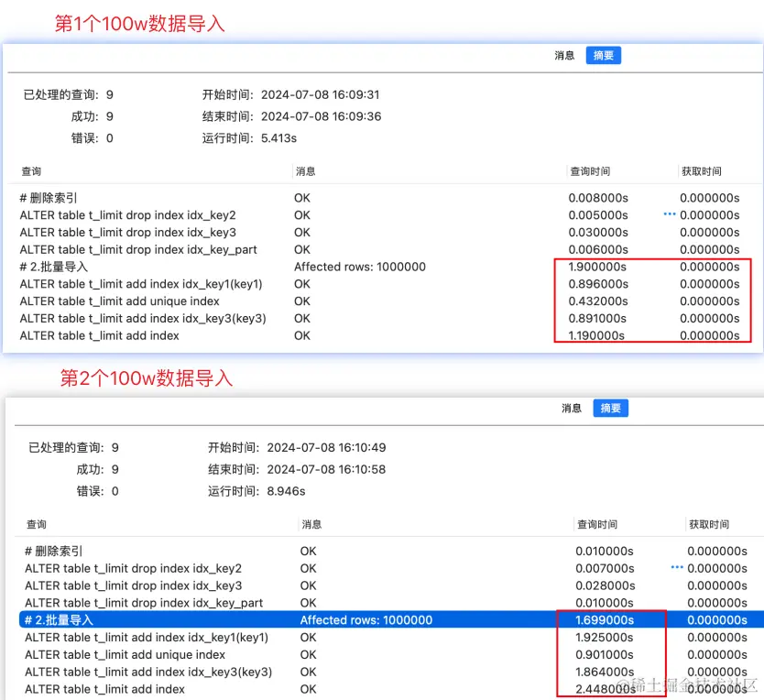Image resolution: width=764 pixels, height=700 pixels.
Task: Click the 获取时间 column header in the 8.946s panel
Action: (x=709, y=524)
